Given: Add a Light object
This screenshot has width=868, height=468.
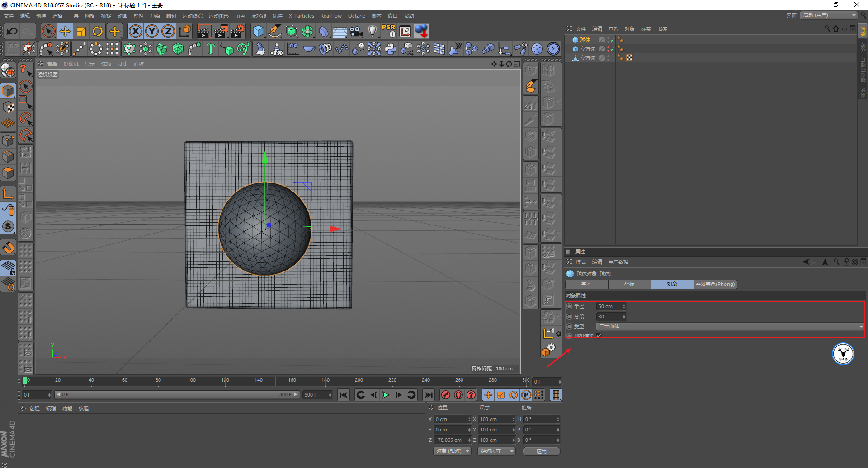Looking at the screenshot, I should pyautogui.click(x=372, y=31).
